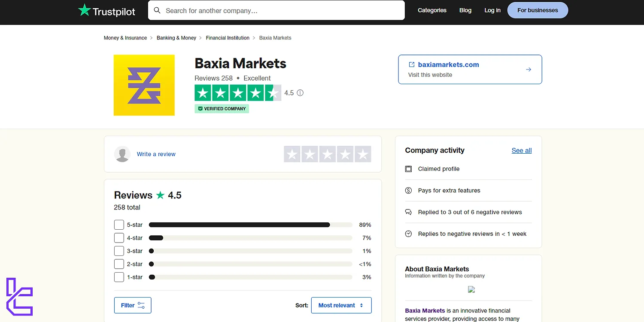Image resolution: width=644 pixels, height=322 pixels.
Task: Click the 4-star rating bar
Action: click(251, 238)
